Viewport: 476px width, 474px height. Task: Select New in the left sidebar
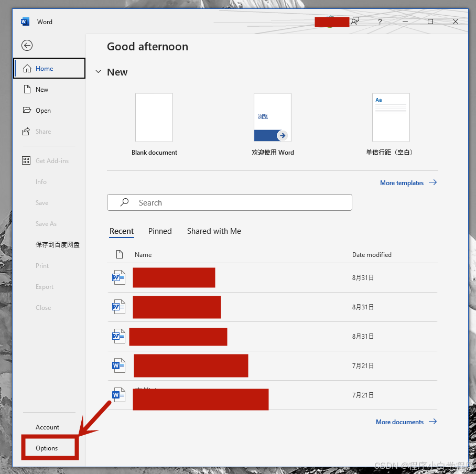[49, 89]
